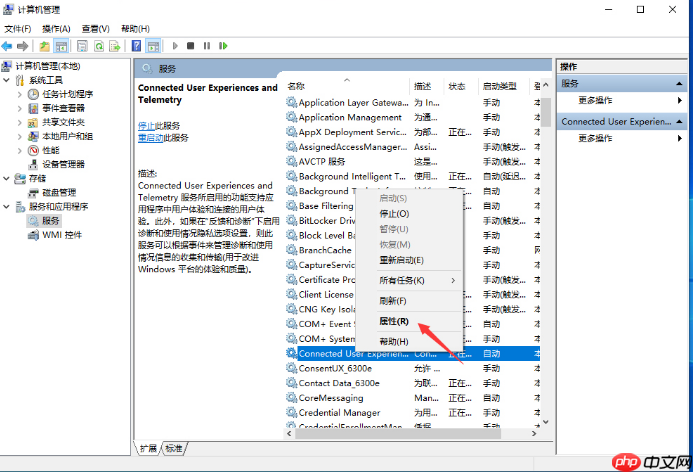
Task: Expand the 本地用户和组 node arrow
Action: coord(19,137)
